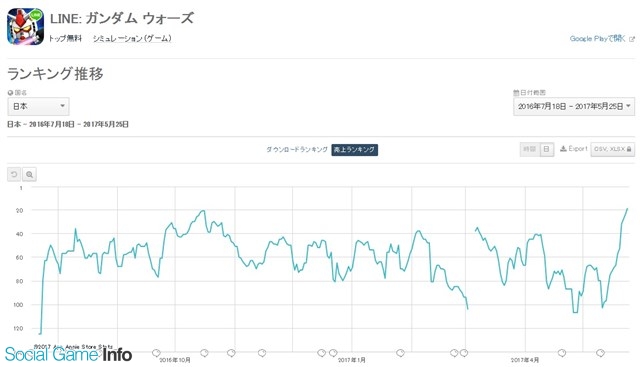Click the external link icon beside Google Play

click(x=632, y=39)
